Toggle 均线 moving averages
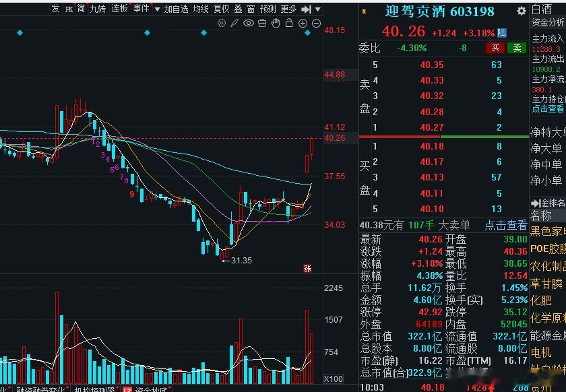 pos(201,9)
